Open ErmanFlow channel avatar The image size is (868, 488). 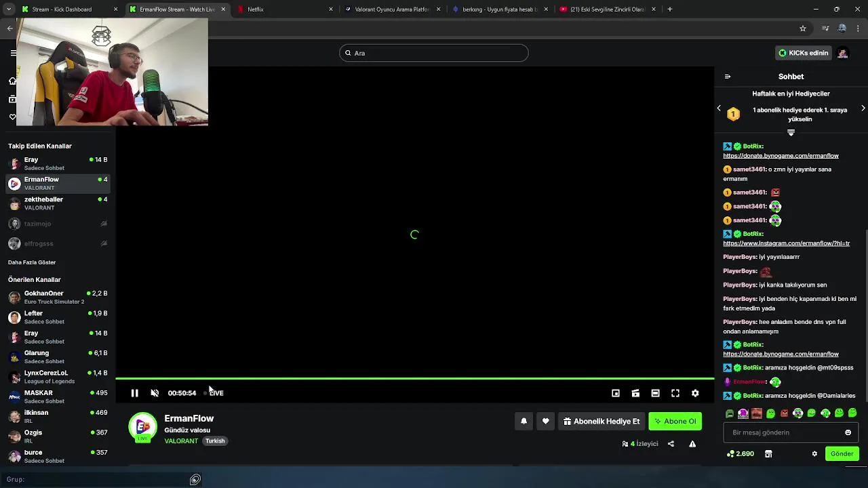pos(142,427)
